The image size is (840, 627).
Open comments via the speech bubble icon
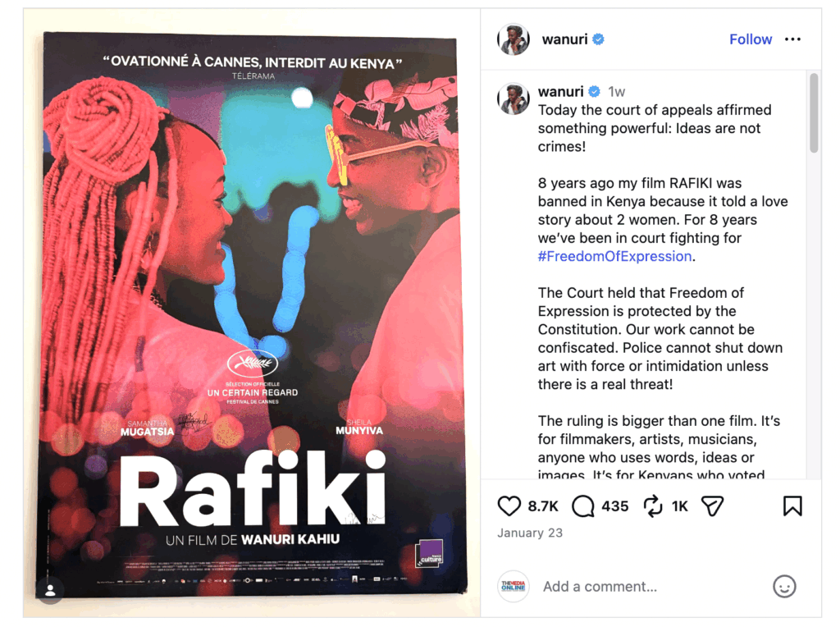point(583,506)
